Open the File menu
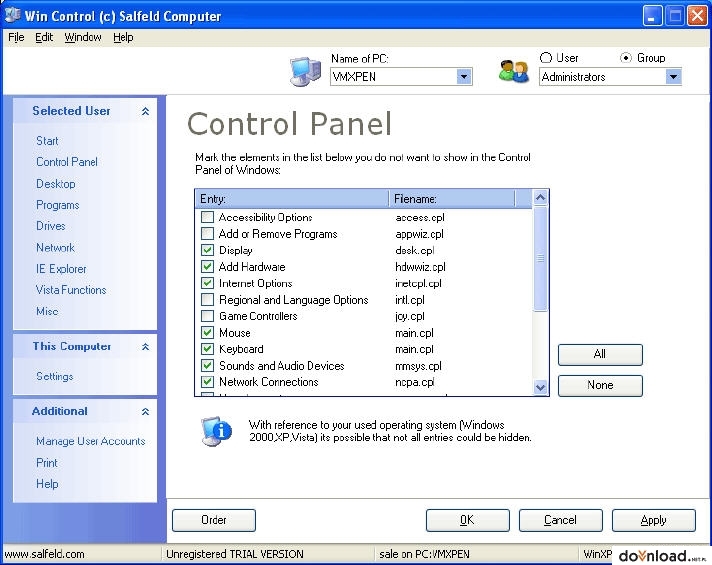The width and height of the screenshot is (712, 565). click(16, 37)
